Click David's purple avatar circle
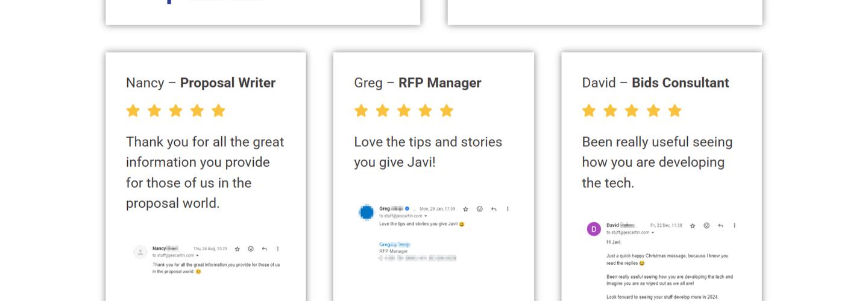868x301 pixels. pos(594,229)
